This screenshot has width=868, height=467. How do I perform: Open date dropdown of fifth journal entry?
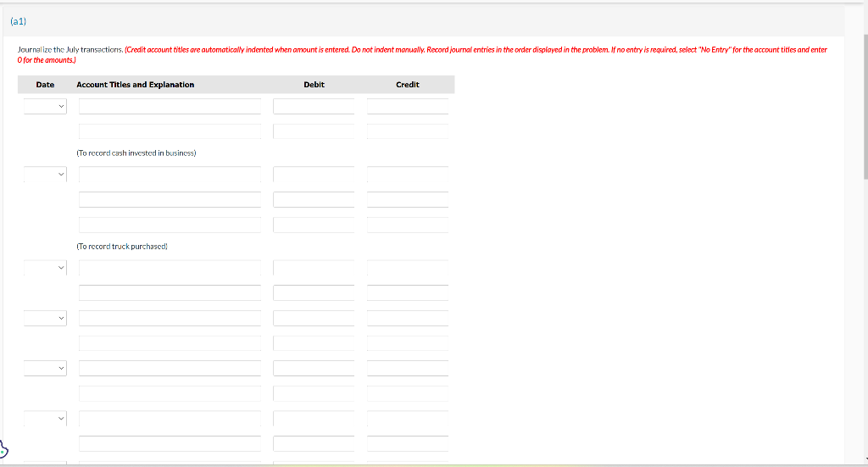click(x=45, y=368)
